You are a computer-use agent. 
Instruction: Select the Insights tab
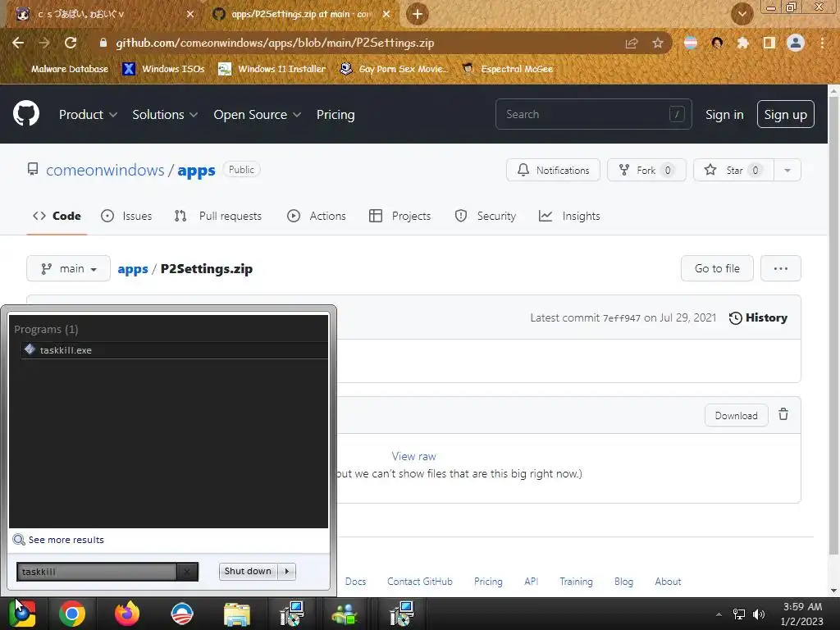[x=569, y=216]
